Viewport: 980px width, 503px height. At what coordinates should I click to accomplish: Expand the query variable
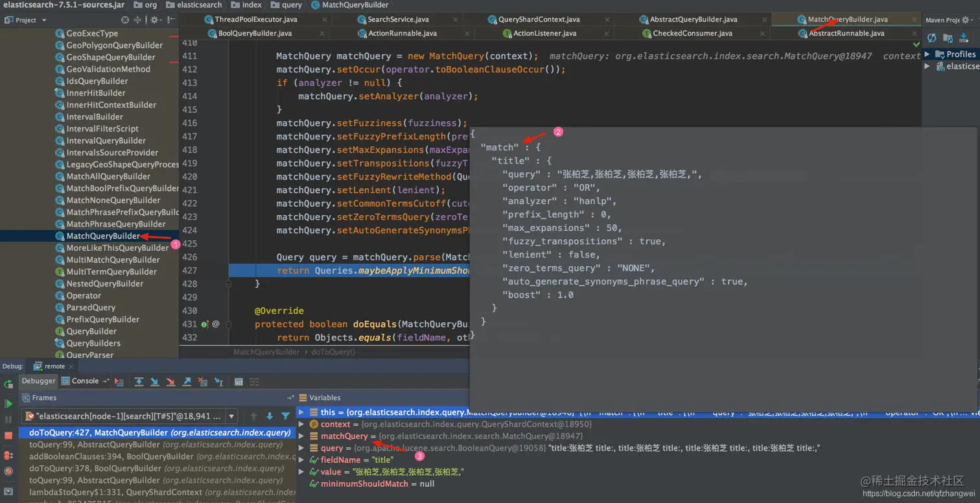pos(301,448)
